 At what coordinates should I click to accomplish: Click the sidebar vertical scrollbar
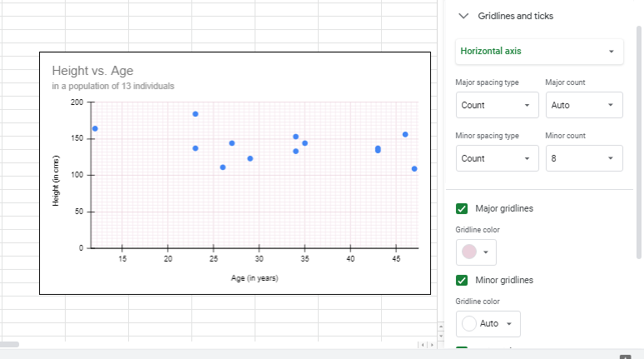(639, 142)
